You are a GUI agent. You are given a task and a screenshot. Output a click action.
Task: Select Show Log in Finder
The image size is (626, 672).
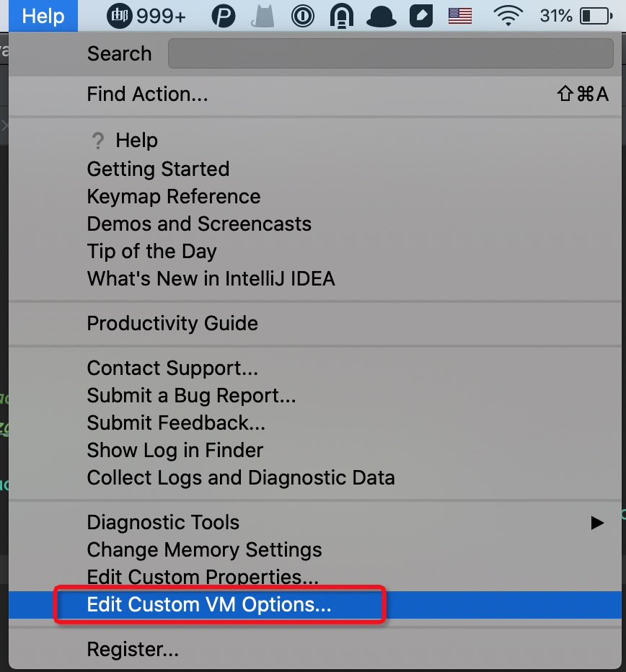(x=315, y=450)
